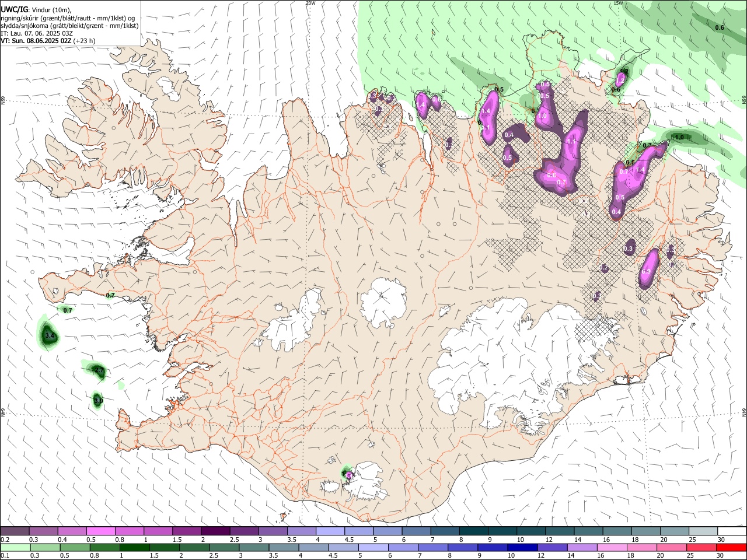Pick top-row dark teal swatch between 8 and 9
This screenshot has width=747, height=560.
tap(474, 531)
